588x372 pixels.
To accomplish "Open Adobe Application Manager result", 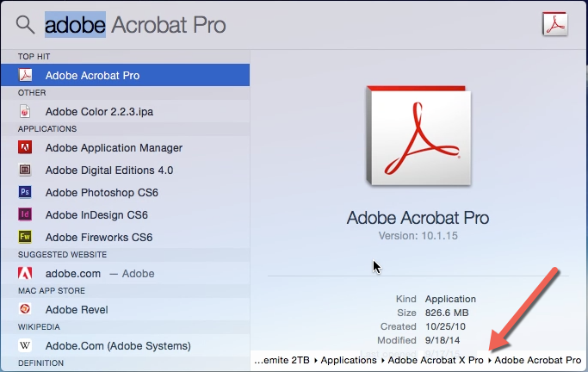I will click(125, 147).
